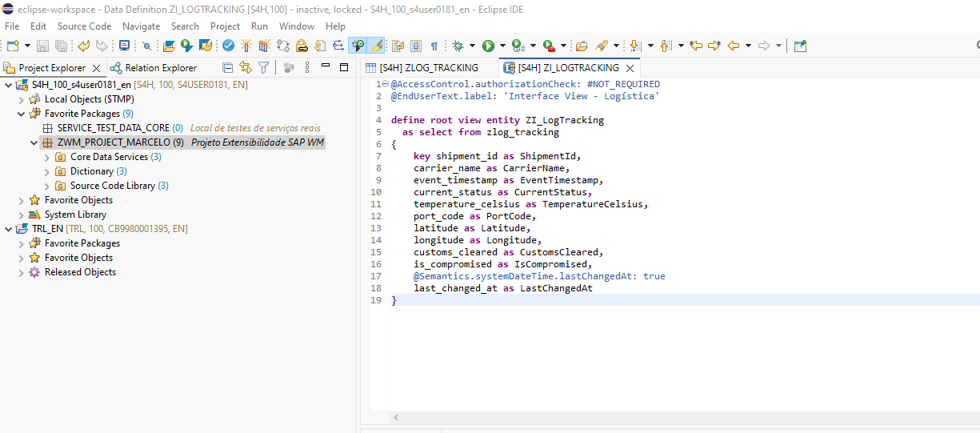Click the blue Check ABAP object icon

228,46
